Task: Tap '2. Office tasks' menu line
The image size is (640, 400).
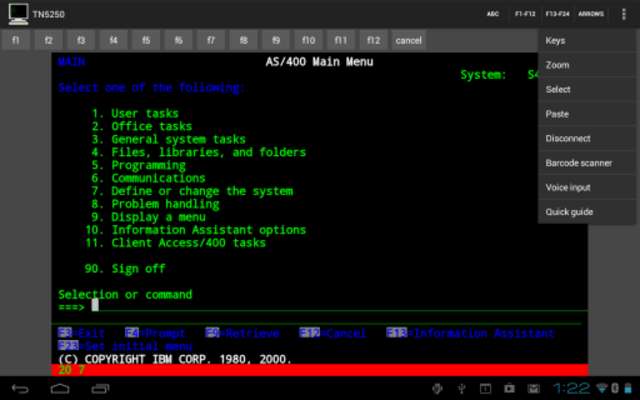Action: (x=142, y=126)
